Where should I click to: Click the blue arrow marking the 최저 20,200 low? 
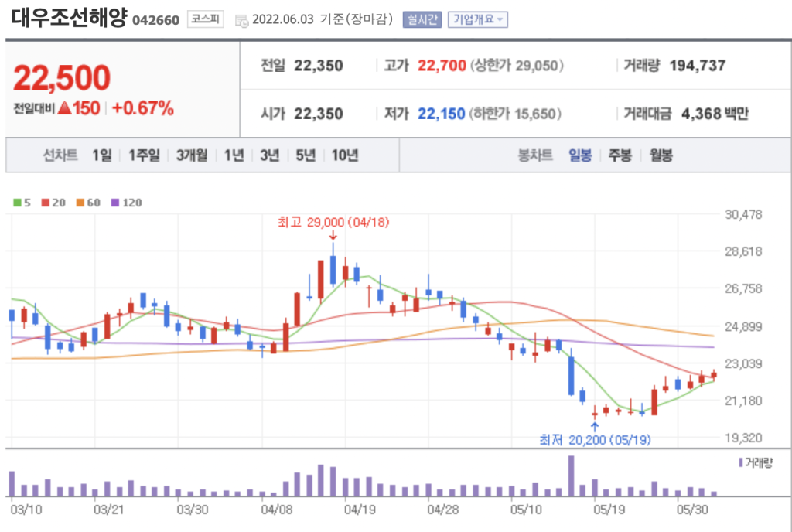[594, 425]
